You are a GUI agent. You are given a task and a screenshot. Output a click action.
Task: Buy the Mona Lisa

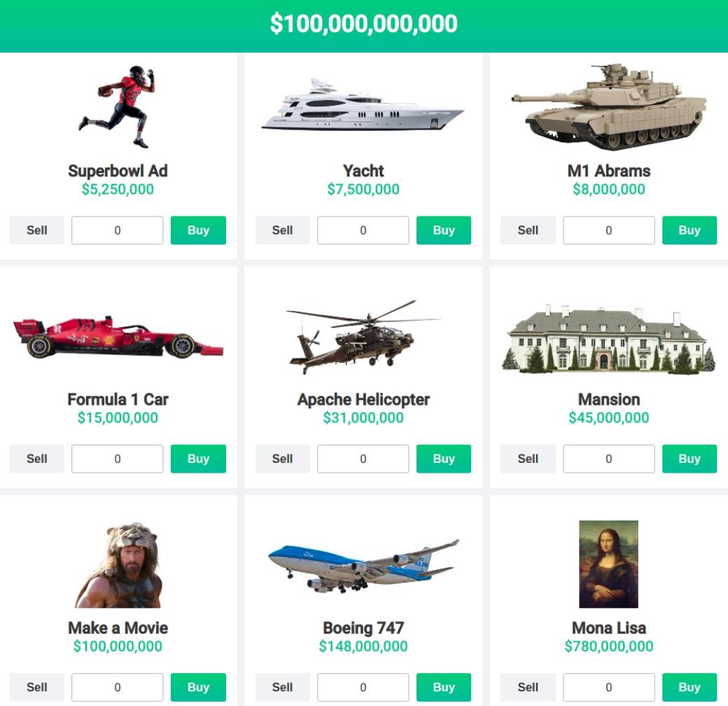point(689,687)
